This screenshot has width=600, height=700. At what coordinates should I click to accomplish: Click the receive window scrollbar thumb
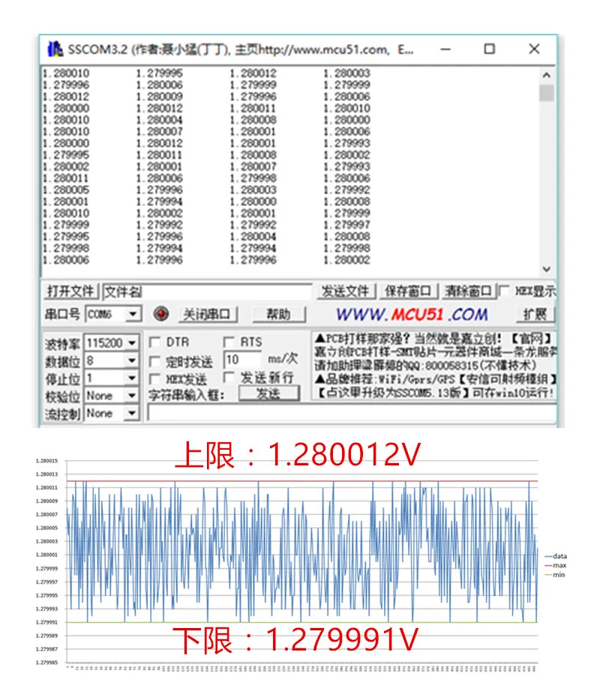[547, 93]
